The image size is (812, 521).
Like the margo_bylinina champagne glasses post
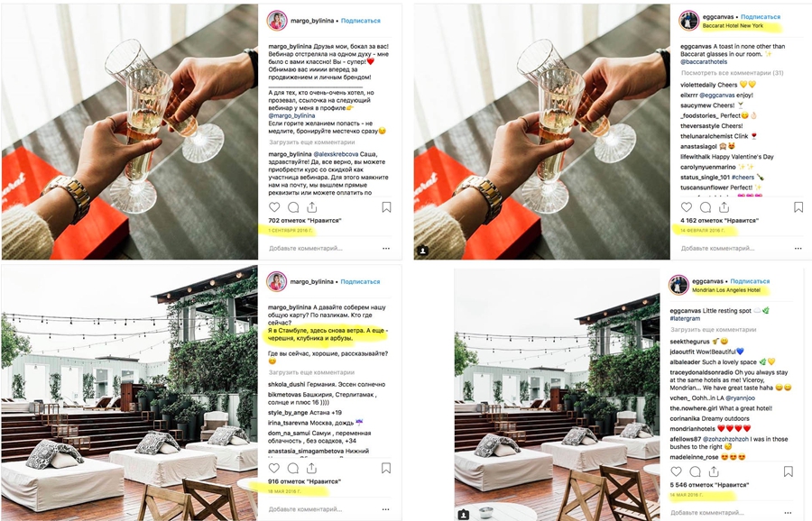[274, 207]
